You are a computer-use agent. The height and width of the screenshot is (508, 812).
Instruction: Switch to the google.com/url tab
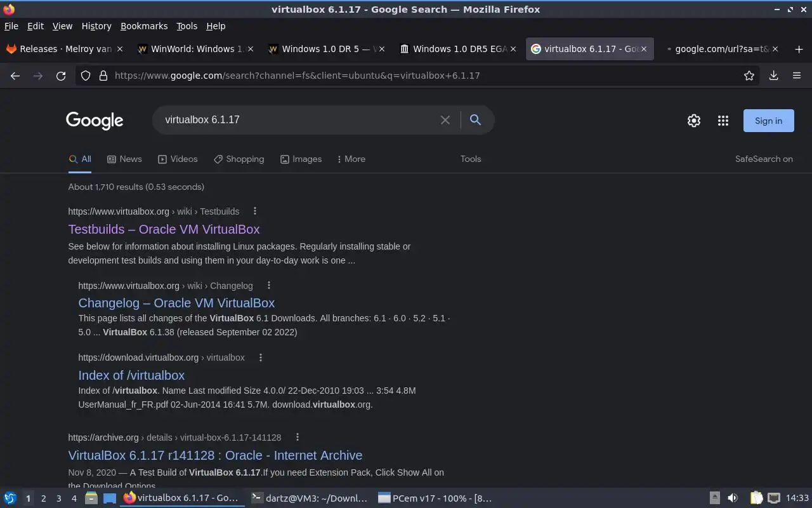[x=722, y=49]
